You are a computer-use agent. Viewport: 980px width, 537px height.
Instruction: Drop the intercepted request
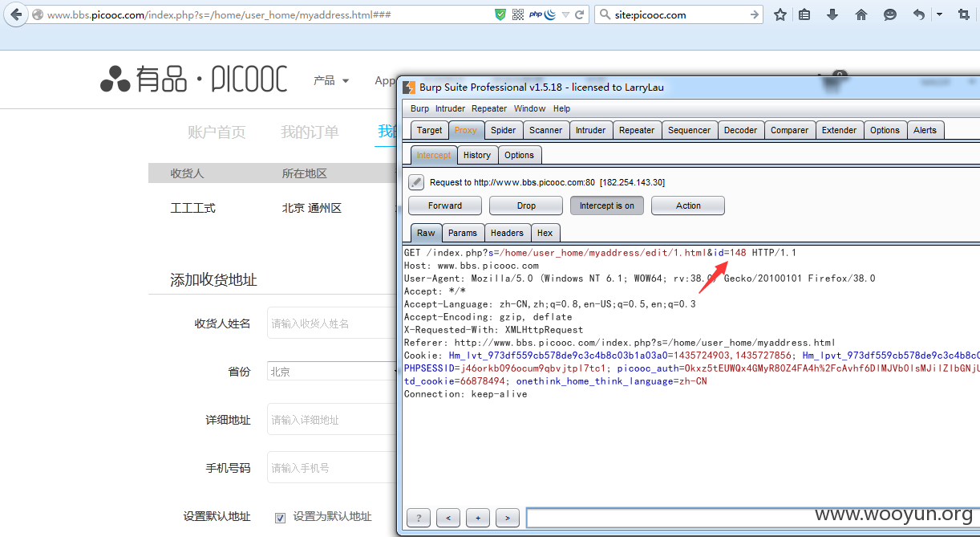(x=526, y=205)
